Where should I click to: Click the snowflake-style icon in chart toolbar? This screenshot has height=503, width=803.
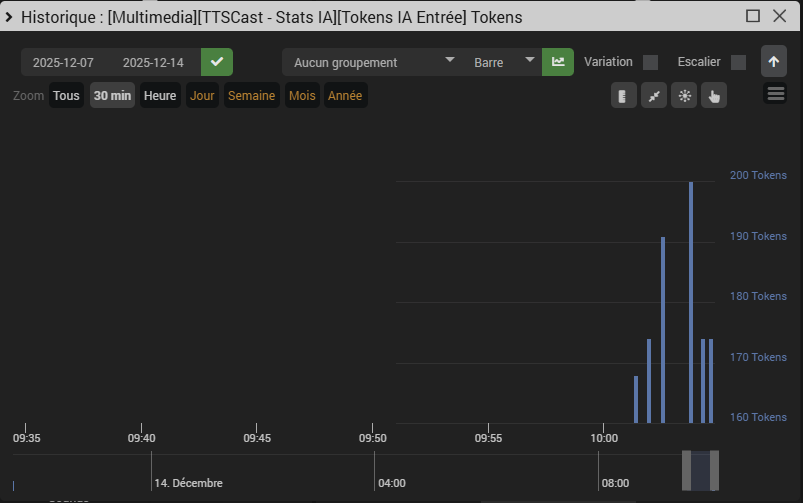click(x=684, y=96)
